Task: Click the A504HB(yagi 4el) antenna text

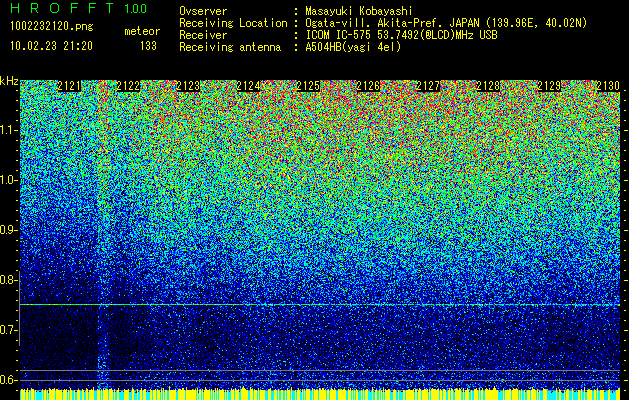Action: [353, 47]
